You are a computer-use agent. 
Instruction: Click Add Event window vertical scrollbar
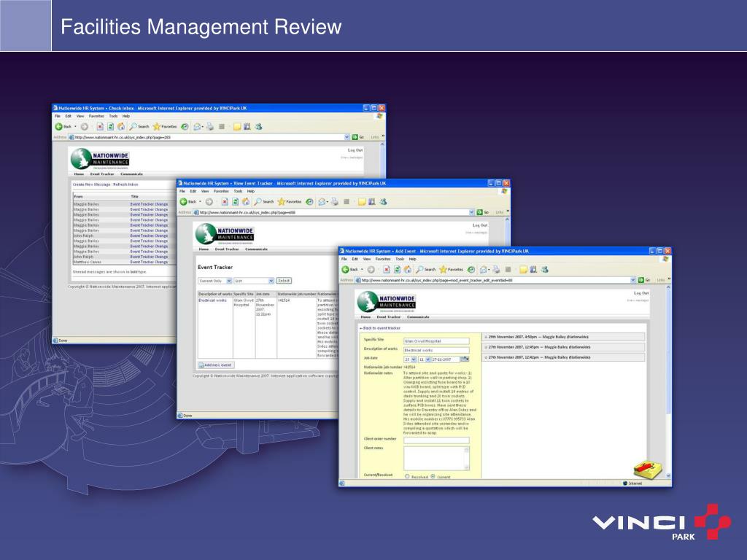[668, 381]
